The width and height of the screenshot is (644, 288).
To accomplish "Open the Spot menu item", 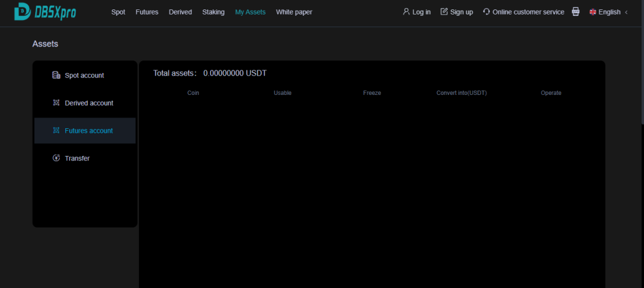I will (x=118, y=13).
